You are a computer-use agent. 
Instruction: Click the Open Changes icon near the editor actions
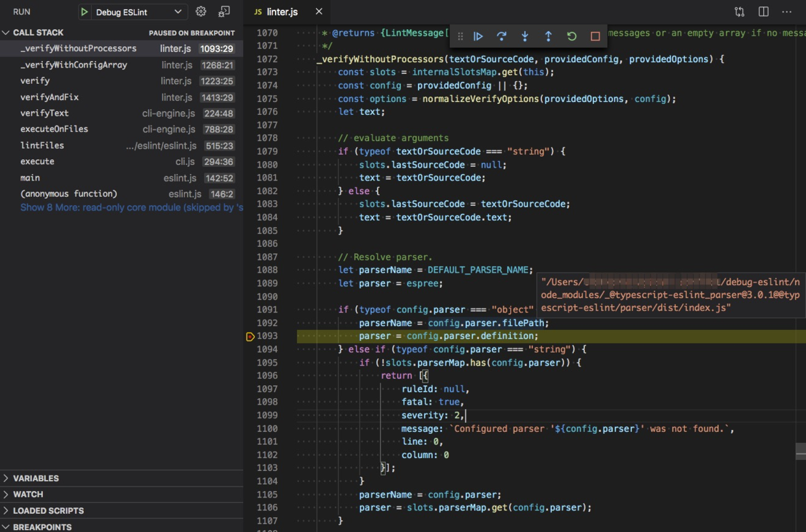738,11
